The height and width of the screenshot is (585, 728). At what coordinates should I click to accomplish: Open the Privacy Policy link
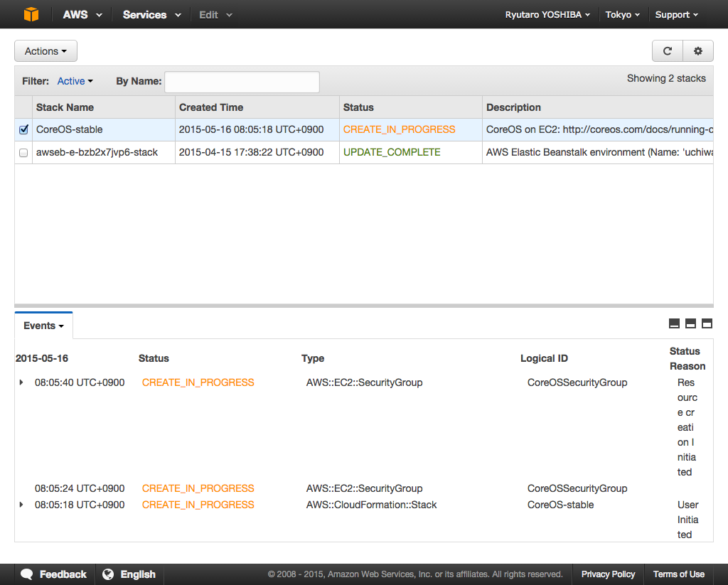click(x=608, y=574)
